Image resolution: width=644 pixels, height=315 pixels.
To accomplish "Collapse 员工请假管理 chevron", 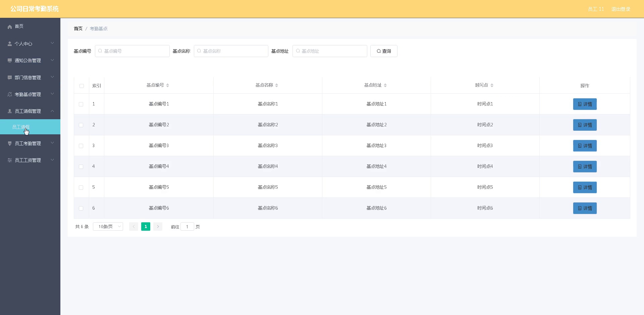I will (x=52, y=111).
